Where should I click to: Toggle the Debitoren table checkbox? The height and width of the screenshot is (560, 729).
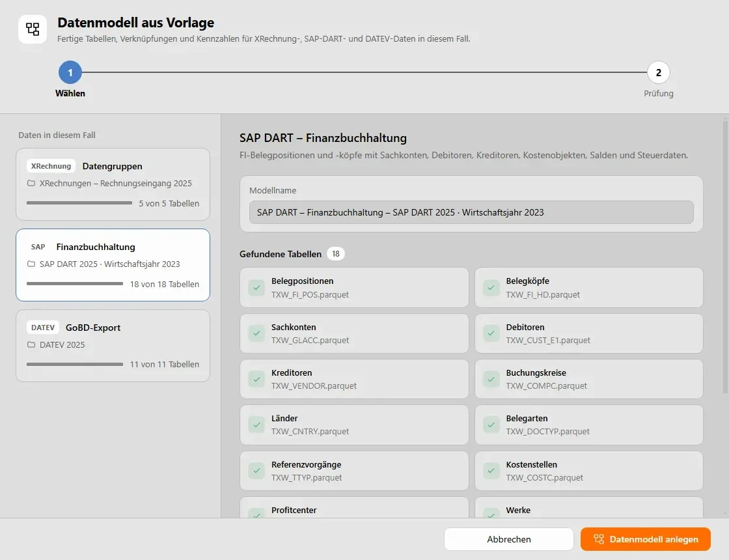pos(491,333)
